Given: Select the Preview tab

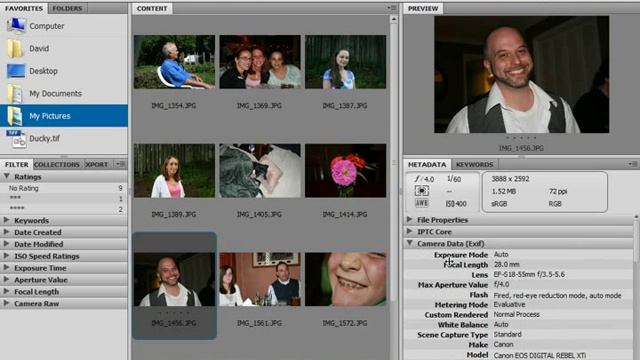Looking at the screenshot, I should point(423,8).
